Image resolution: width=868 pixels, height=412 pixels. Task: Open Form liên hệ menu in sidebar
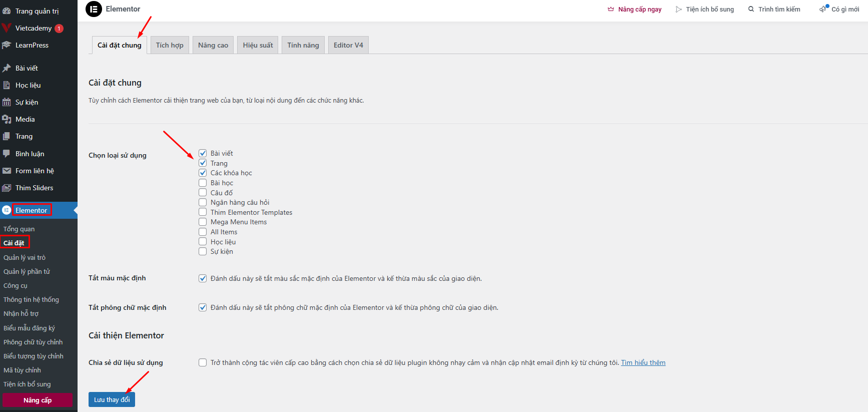point(39,171)
